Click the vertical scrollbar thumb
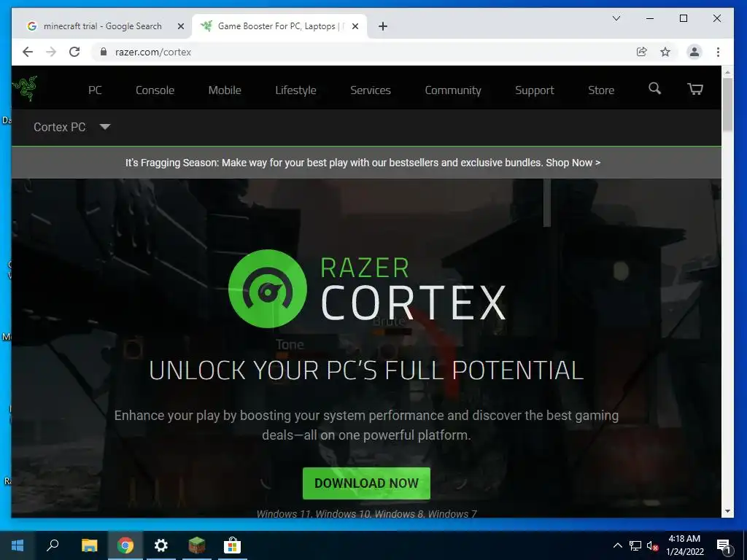Screen dimensions: 747x560 pos(727,104)
